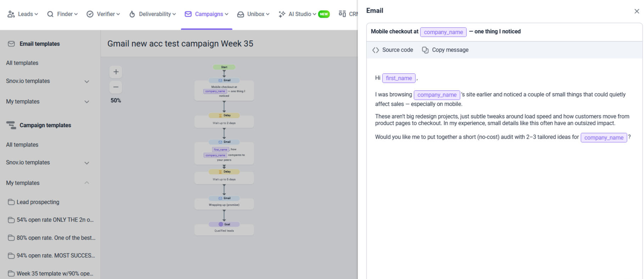Open the Campaigns menu

(x=207, y=14)
